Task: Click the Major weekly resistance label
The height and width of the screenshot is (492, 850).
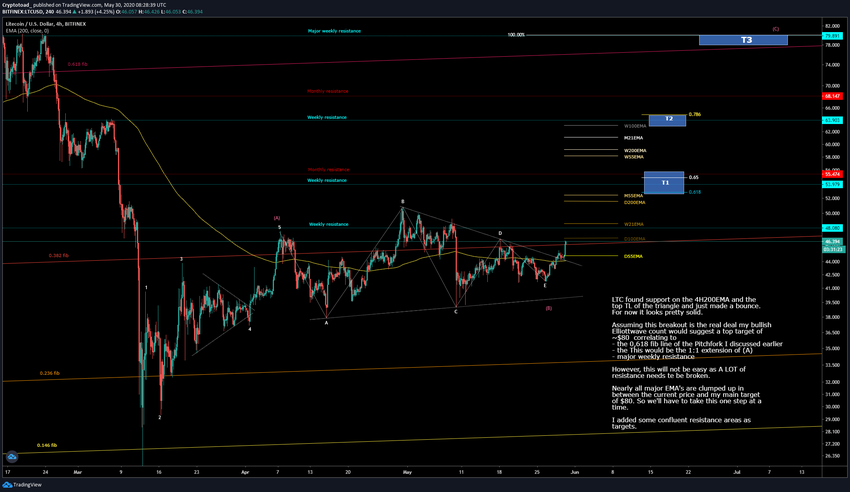Action: [x=334, y=31]
